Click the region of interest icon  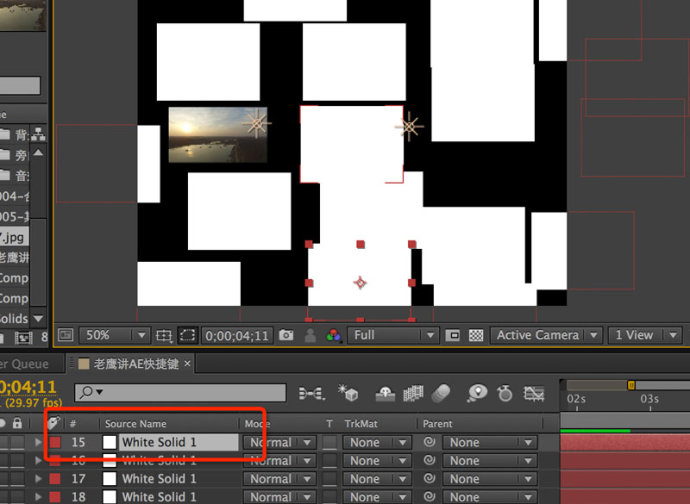tap(452, 335)
